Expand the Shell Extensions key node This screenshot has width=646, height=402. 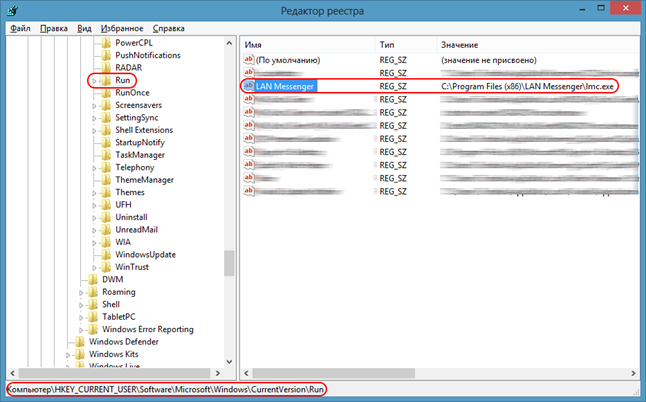(94, 131)
